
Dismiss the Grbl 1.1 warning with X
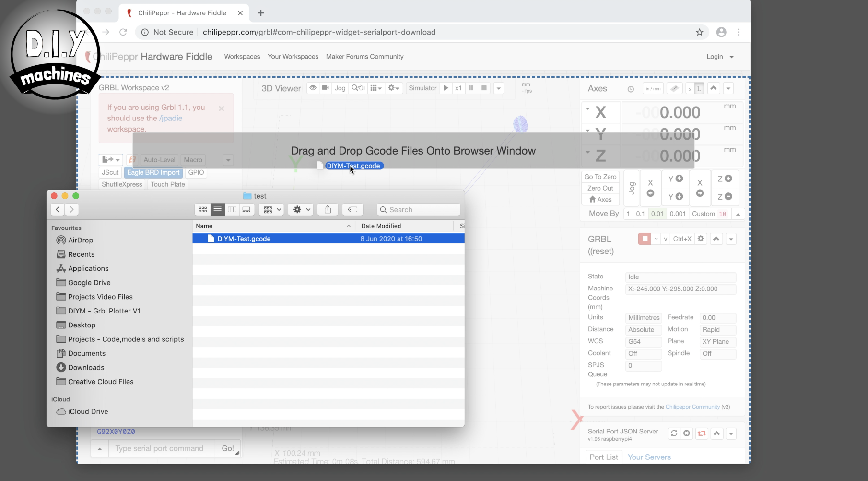221,108
